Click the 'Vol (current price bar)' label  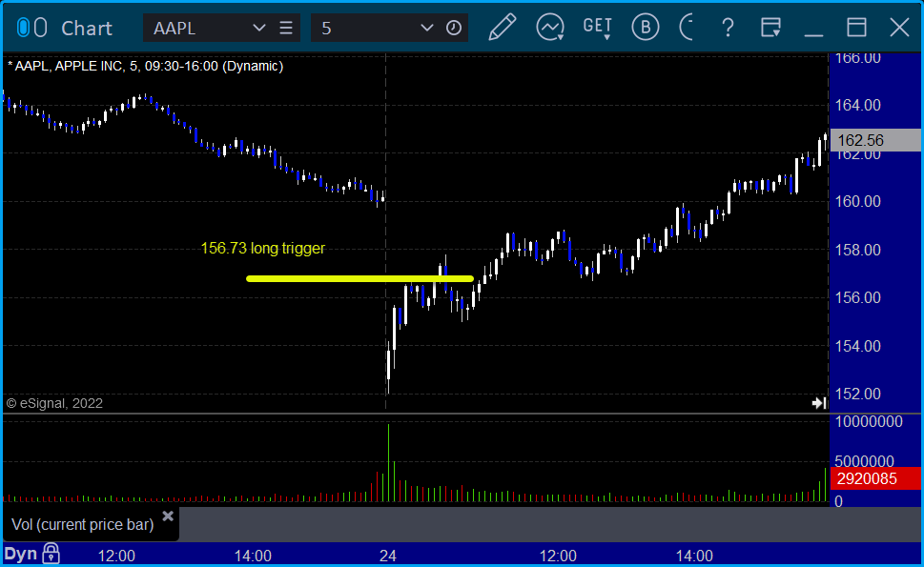[83, 525]
